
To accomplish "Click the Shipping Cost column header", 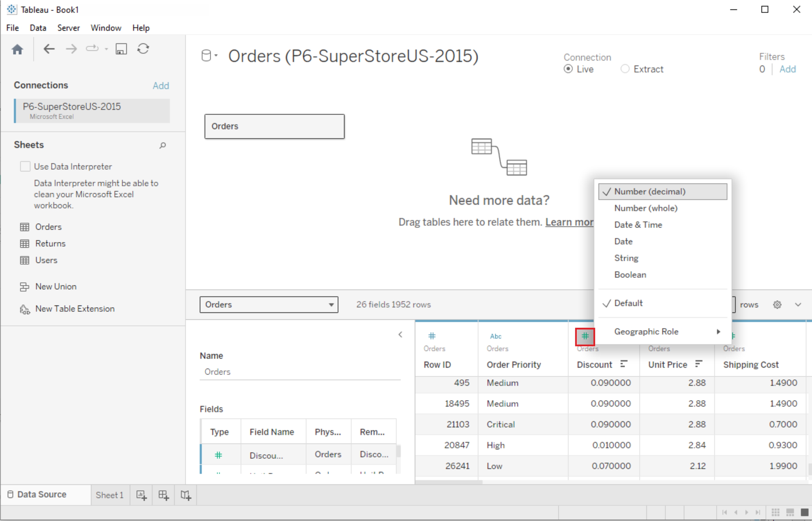I will (751, 364).
